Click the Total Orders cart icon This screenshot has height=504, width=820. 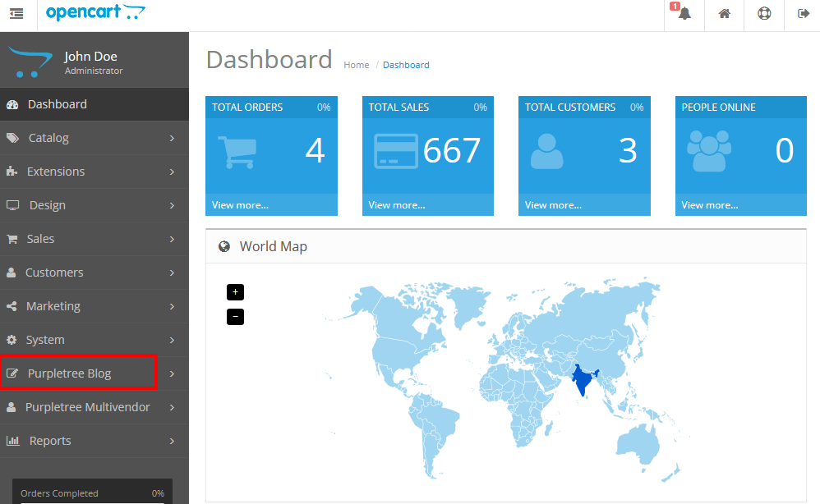click(x=237, y=152)
